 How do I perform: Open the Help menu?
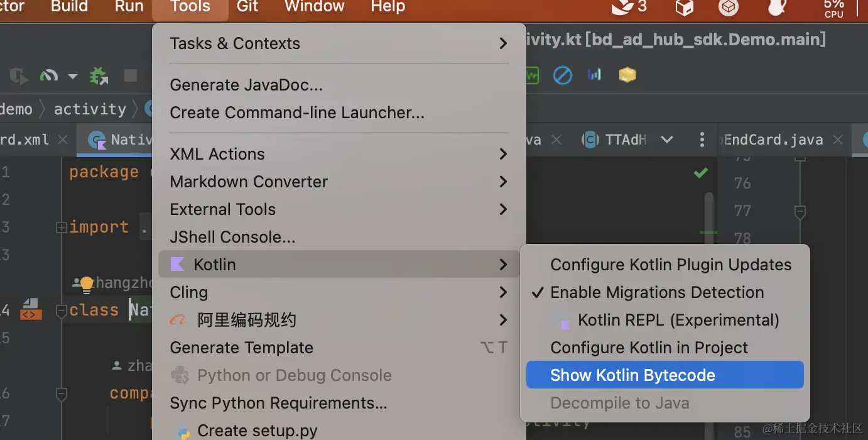coord(388,7)
